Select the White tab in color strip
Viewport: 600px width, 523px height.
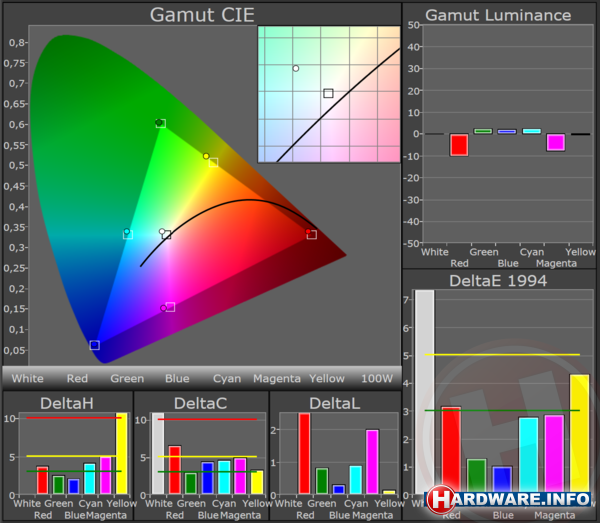click(27, 379)
